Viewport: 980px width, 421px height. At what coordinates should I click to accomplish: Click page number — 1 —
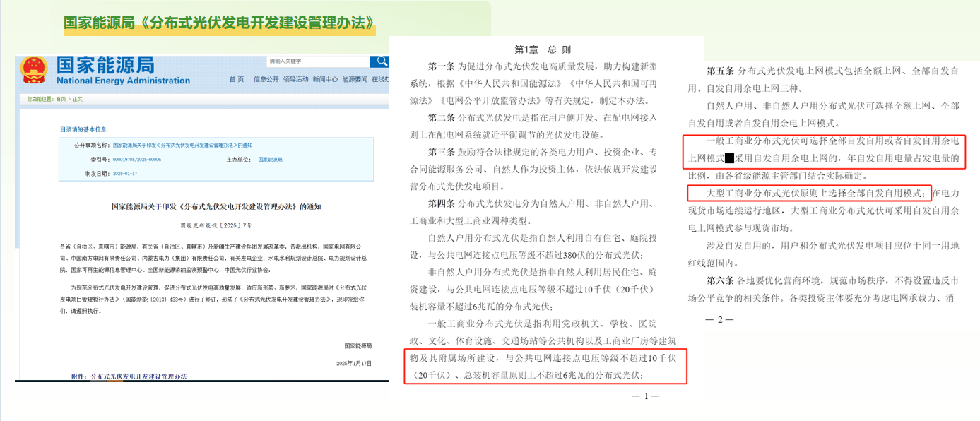pyautogui.click(x=645, y=397)
